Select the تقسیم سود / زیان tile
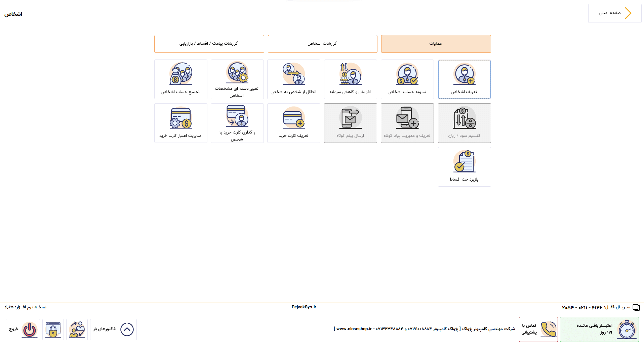This screenshot has height=346, width=644. [x=464, y=123]
